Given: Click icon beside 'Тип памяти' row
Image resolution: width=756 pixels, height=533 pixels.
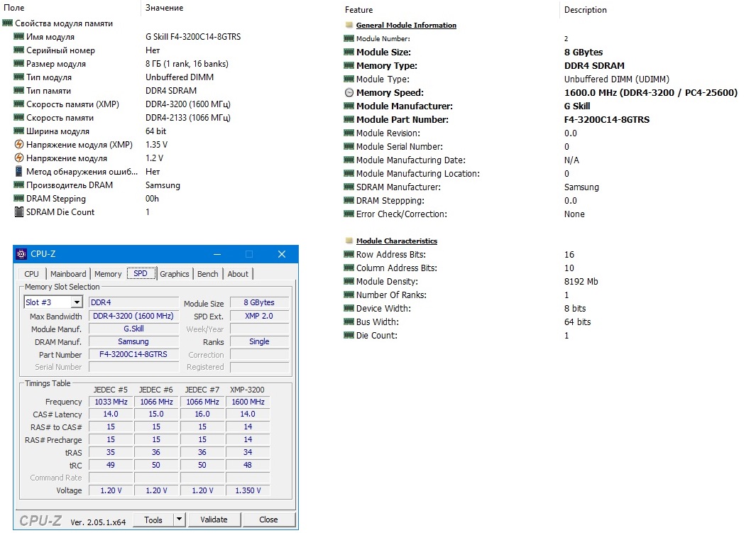Looking at the screenshot, I should tap(18, 91).
